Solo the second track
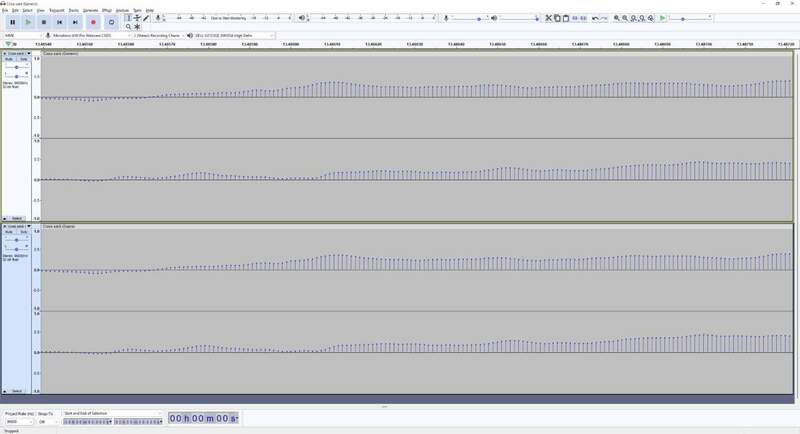This screenshot has width=800, height=434. [23, 233]
